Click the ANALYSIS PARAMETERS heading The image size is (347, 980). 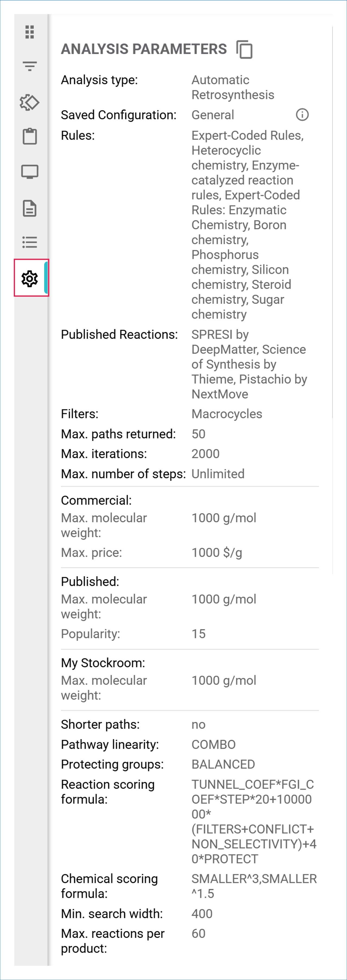144,49
